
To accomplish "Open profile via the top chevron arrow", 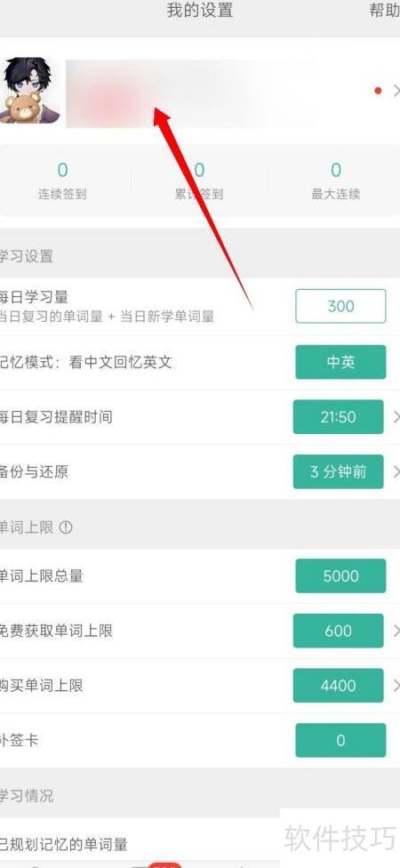I will point(396,90).
